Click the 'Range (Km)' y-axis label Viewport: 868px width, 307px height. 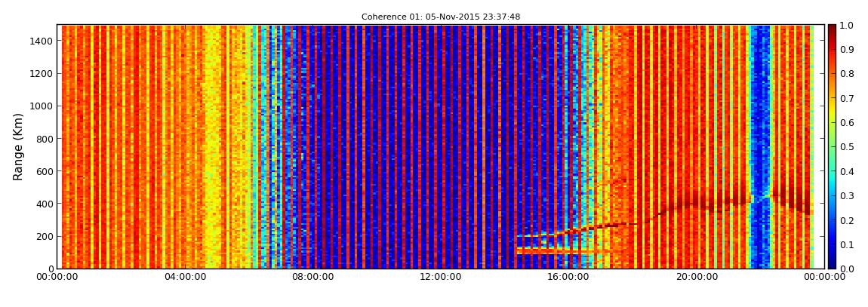[x=18, y=146]
